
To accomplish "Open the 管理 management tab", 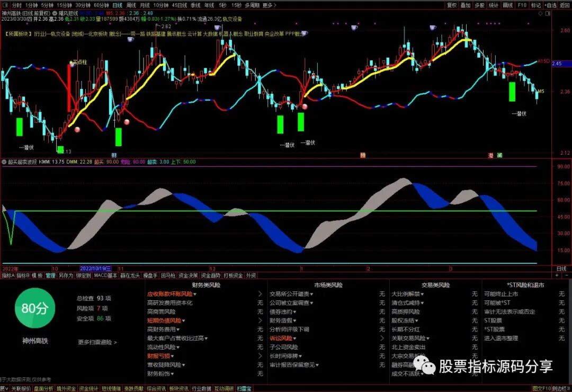I will tap(50, 275).
